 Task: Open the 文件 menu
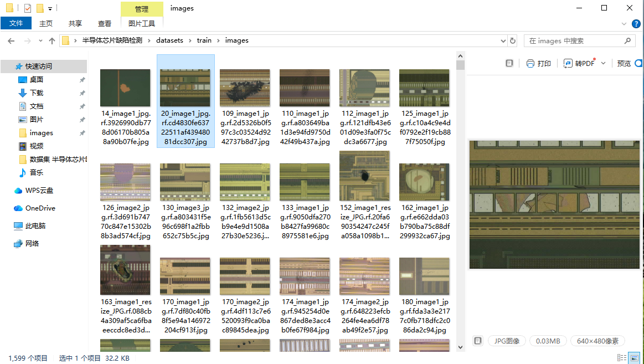[16, 23]
